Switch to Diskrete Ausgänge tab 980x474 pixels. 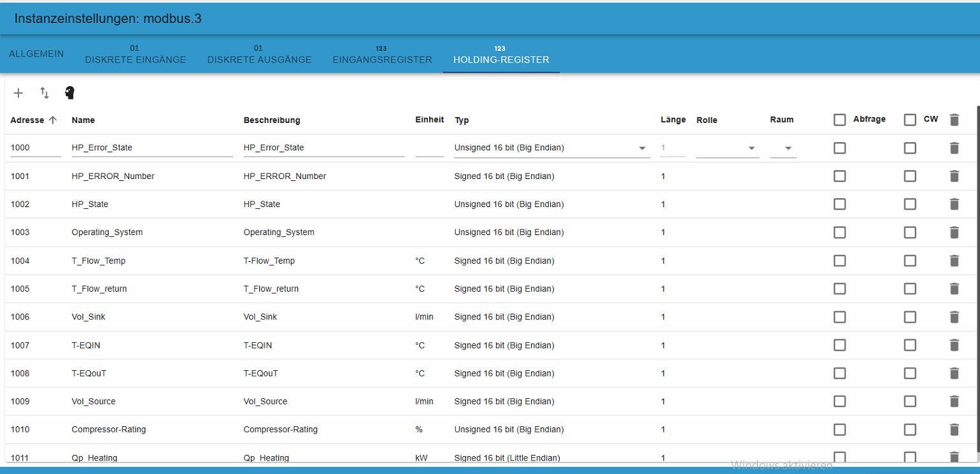pos(259,54)
